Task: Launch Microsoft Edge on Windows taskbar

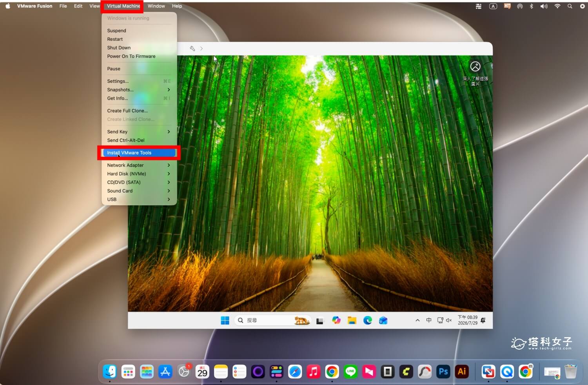Action: 368,320
